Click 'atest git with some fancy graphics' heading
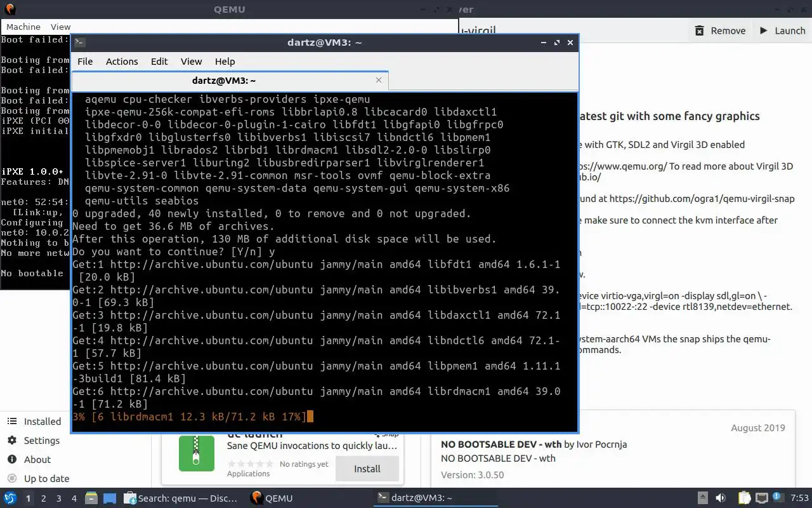The height and width of the screenshot is (508, 812). (669, 116)
